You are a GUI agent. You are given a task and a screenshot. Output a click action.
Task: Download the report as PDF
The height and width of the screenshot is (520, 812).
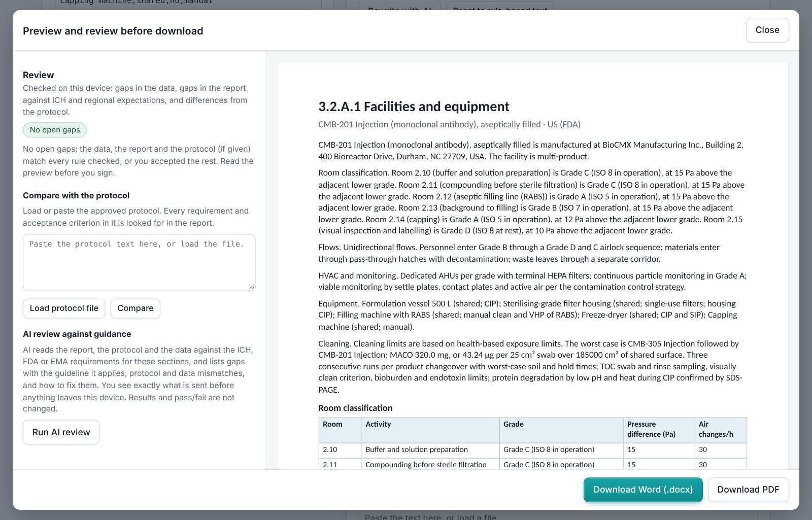748,490
